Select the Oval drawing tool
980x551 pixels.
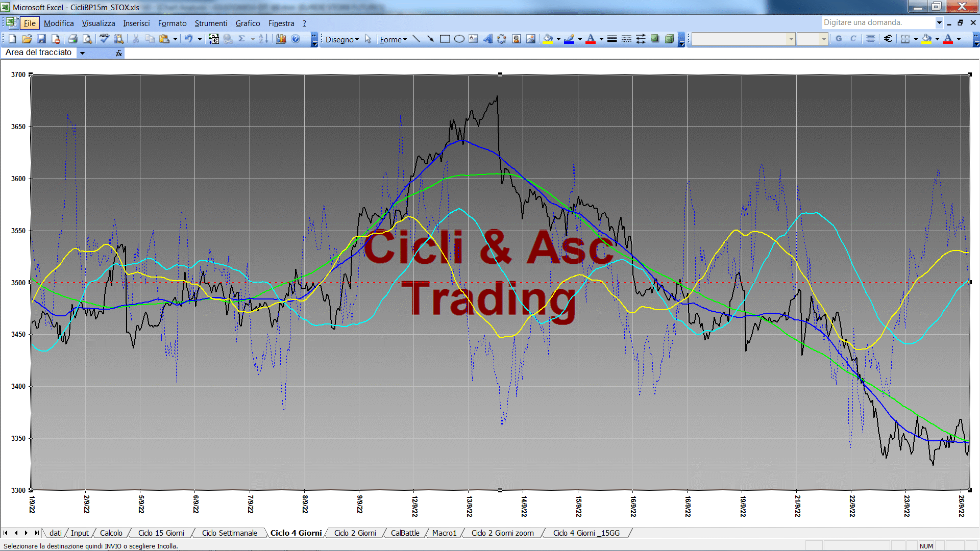459,39
